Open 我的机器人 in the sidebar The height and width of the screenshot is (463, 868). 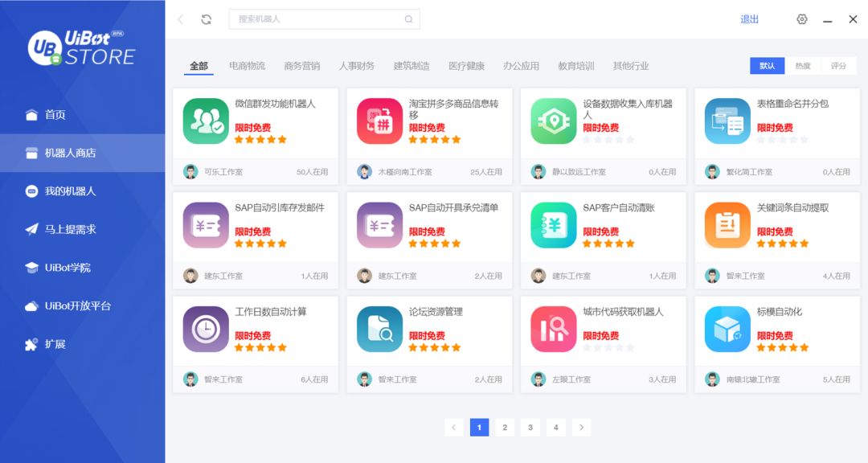coord(83,191)
